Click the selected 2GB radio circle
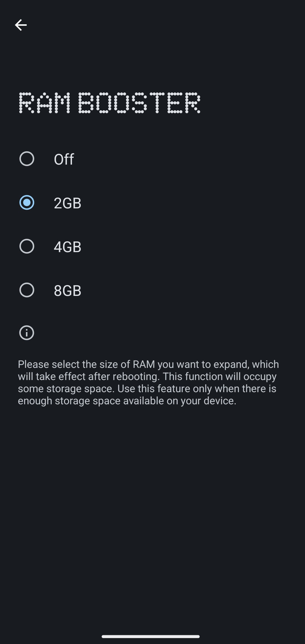 coord(27,202)
